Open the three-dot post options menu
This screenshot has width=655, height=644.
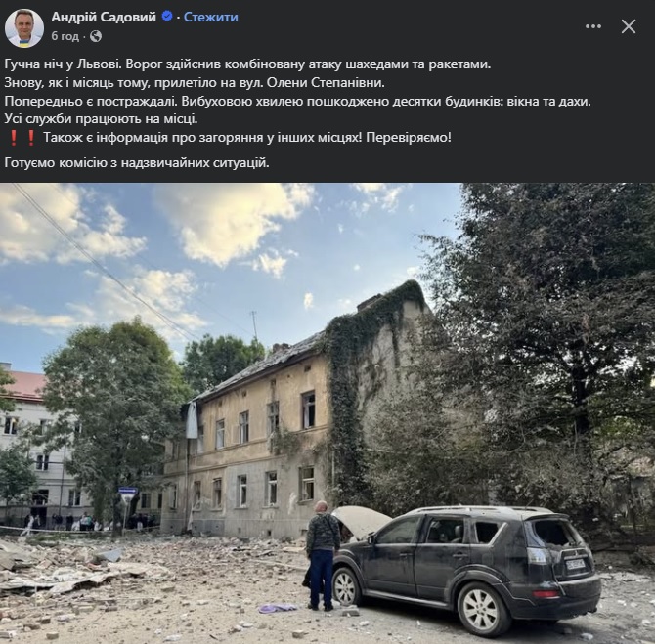pos(593,26)
